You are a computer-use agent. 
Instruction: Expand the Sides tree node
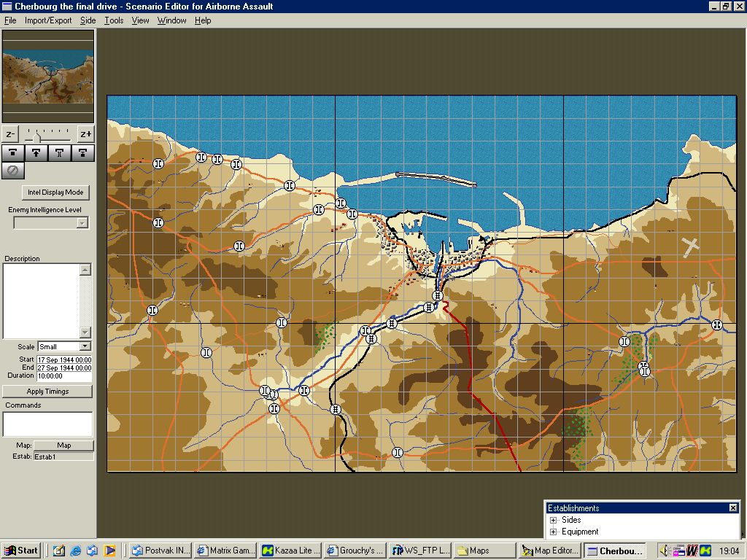553,520
